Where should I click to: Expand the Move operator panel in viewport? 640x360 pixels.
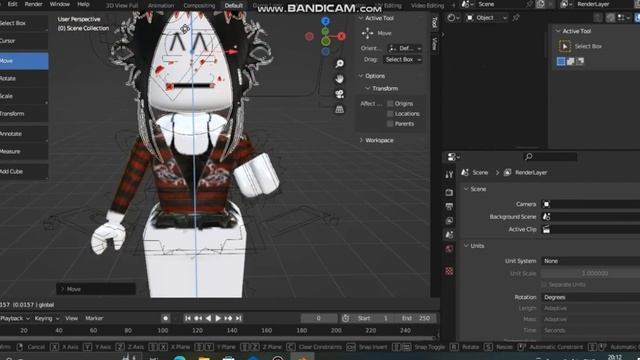pos(96,289)
